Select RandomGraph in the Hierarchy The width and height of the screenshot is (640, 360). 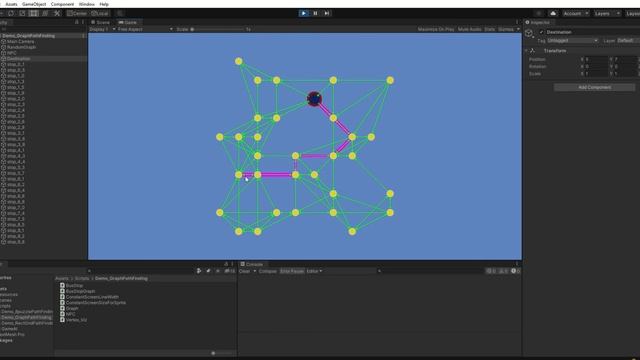[21, 47]
